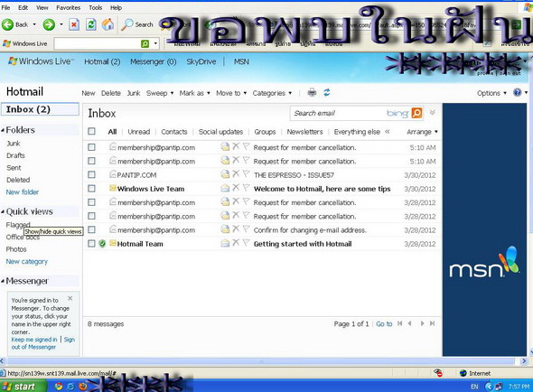Check the second 3/28/2012 cancellation email checkbox
Image resolution: width=533 pixels, height=392 pixels.
pos(91,216)
